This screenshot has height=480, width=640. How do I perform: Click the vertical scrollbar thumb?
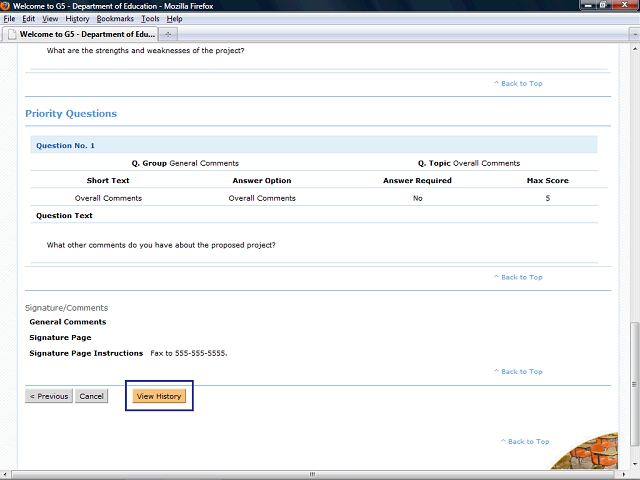click(x=634, y=384)
